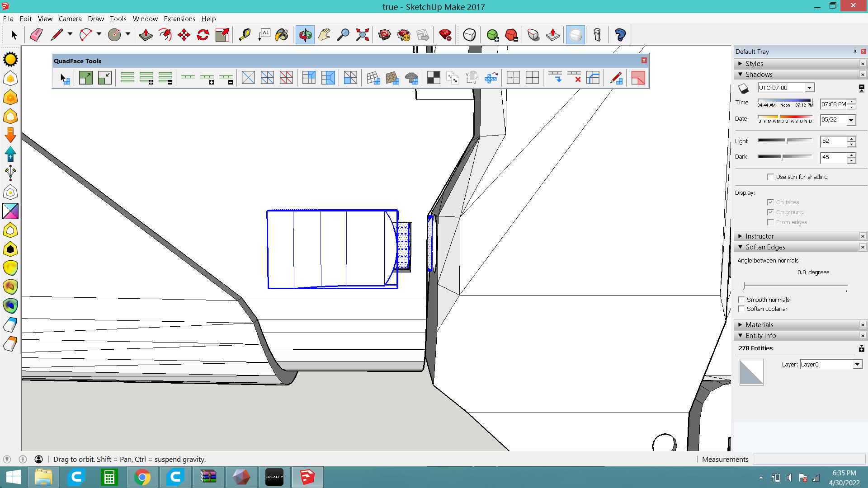The width and height of the screenshot is (868, 488).
Task: Choose the Tape Measure tool
Action: pos(245,35)
